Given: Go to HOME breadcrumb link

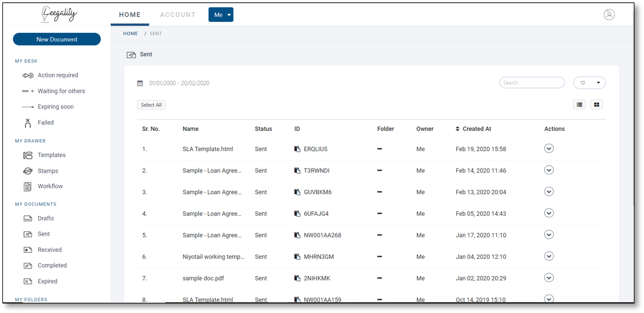Looking at the screenshot, I should point(130,34).
